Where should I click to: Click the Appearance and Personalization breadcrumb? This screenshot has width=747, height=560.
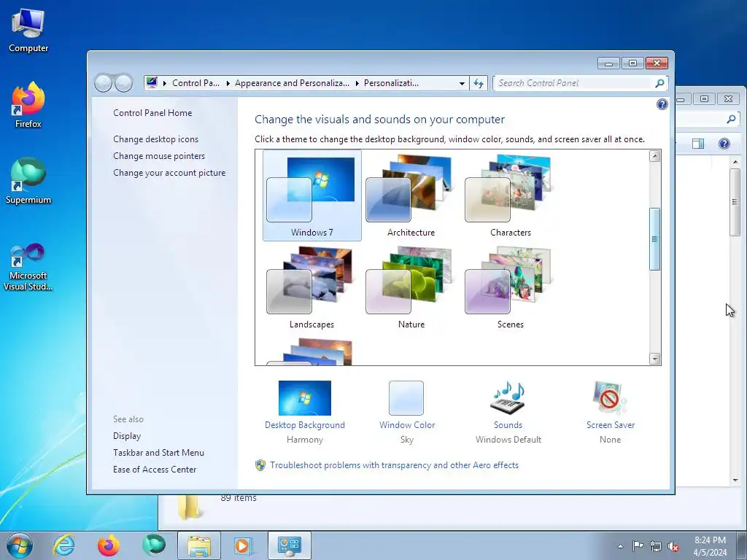click(x=292, y=83)
